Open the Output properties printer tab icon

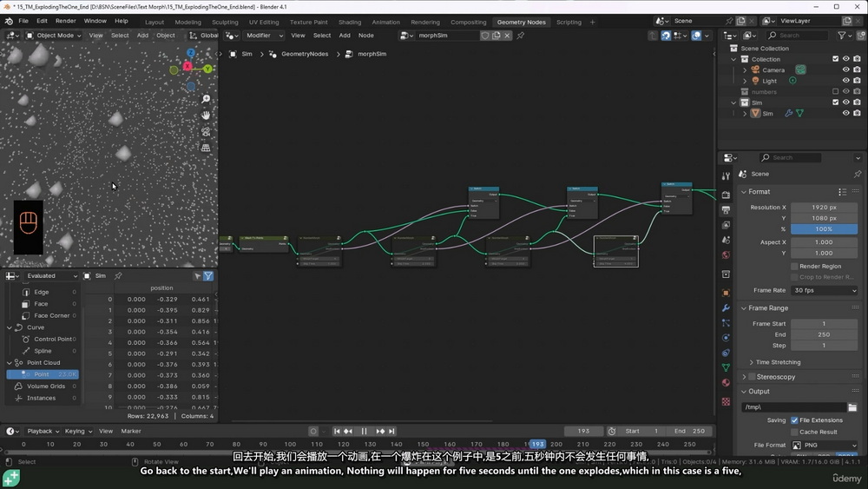coord(726,210)
